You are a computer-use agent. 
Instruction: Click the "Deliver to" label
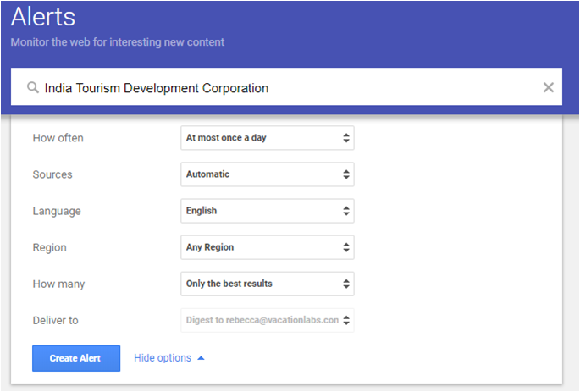(55, 320)
